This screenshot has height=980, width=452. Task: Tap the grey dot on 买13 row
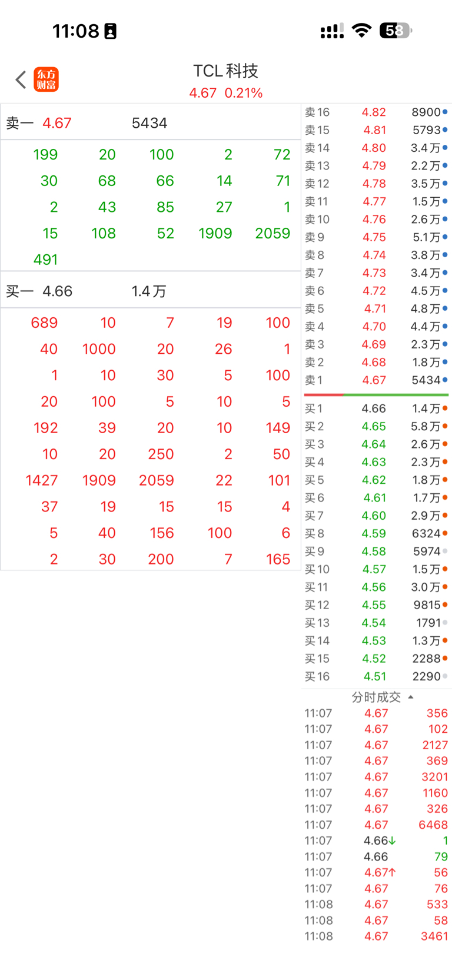click(445, 622)
